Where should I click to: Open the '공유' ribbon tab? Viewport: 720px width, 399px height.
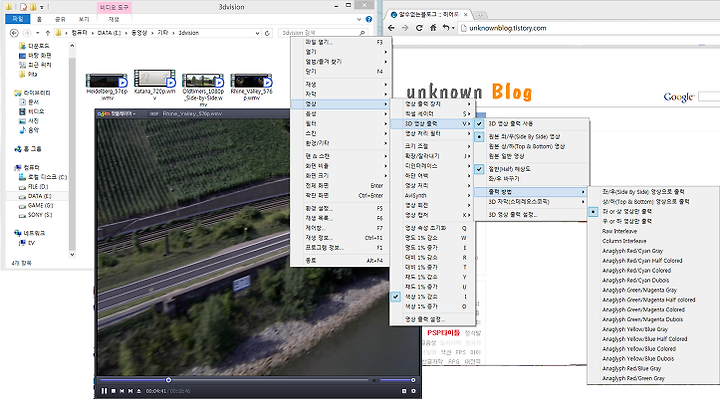(60, 19)
